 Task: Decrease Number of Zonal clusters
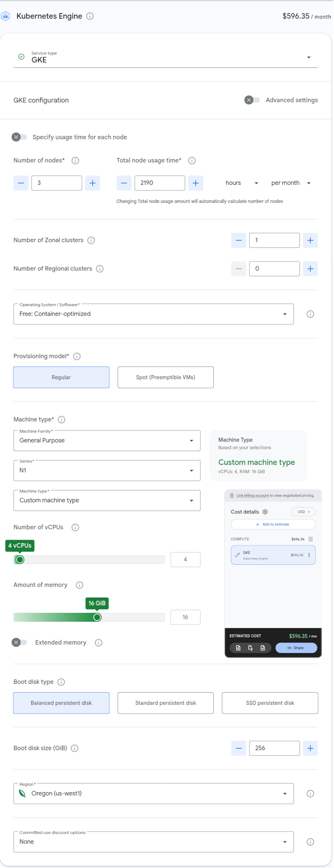239,240
